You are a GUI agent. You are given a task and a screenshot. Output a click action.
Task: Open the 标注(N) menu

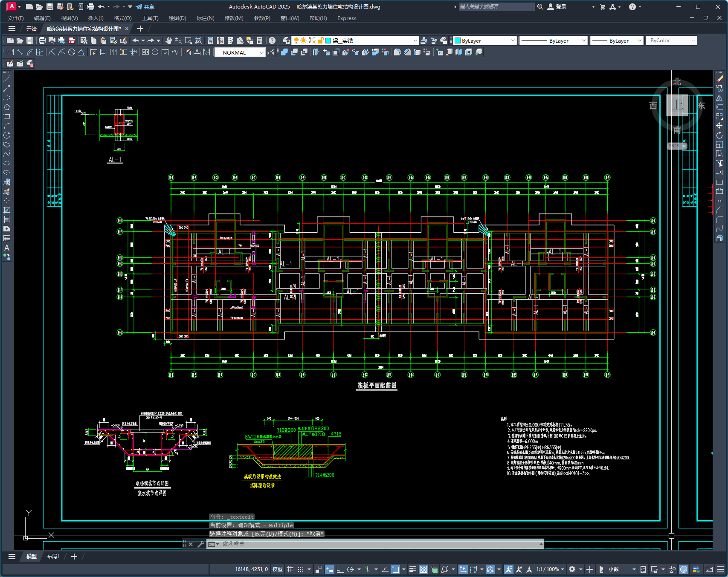(205, 18)
